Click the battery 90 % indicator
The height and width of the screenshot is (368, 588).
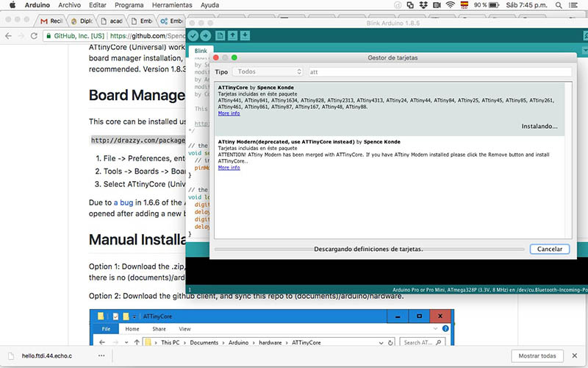487,5
